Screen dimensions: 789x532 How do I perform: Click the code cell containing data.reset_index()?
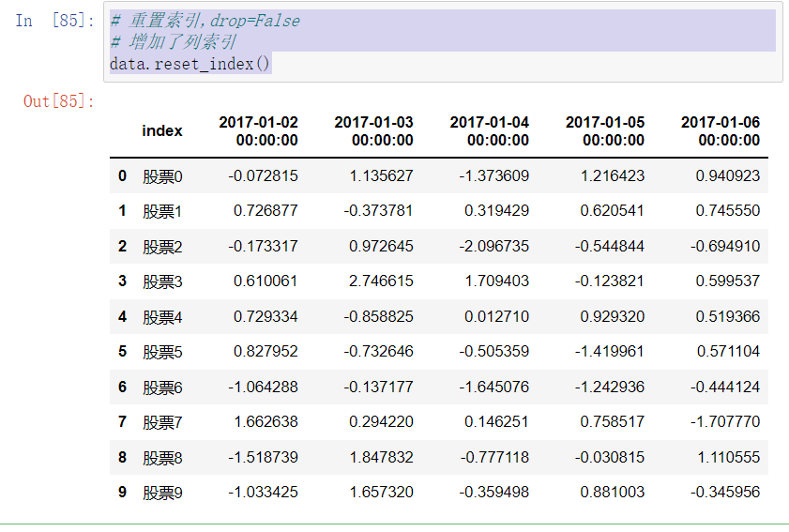coord(443,42)
